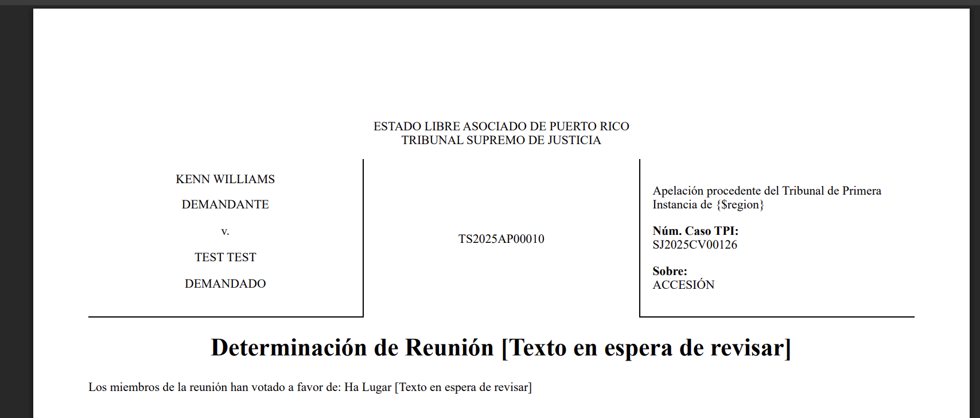This screenshot has width=980, height=418.
Task: Click the '{$region}' placeholder
Action: point(740,205)
